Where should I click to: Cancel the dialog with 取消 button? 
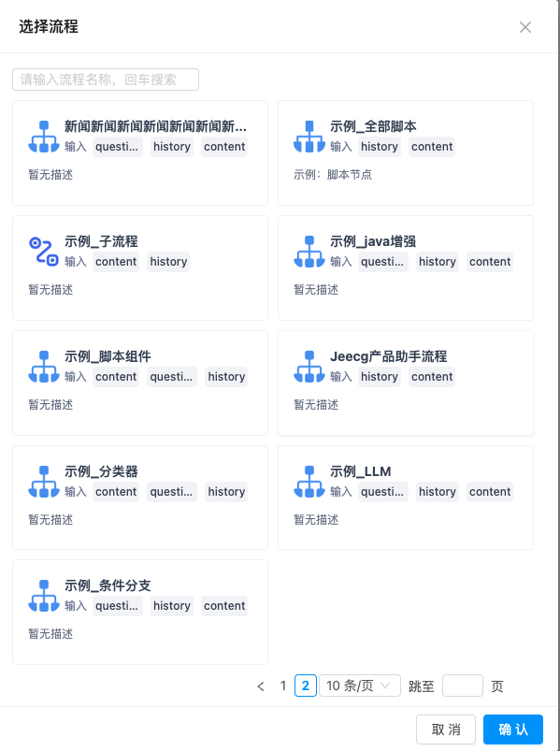[x=446, y=729]
